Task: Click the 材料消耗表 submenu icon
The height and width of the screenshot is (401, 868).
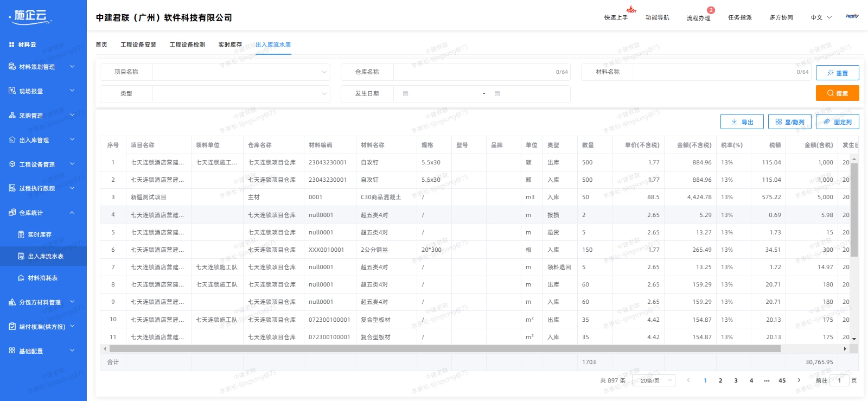Action: tap(21, 278)
